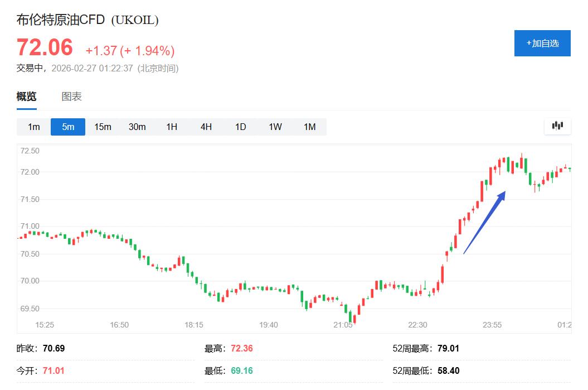Select the 1m timeframe
This screenshot has width=588, height=390.
(x=34, y=127)
